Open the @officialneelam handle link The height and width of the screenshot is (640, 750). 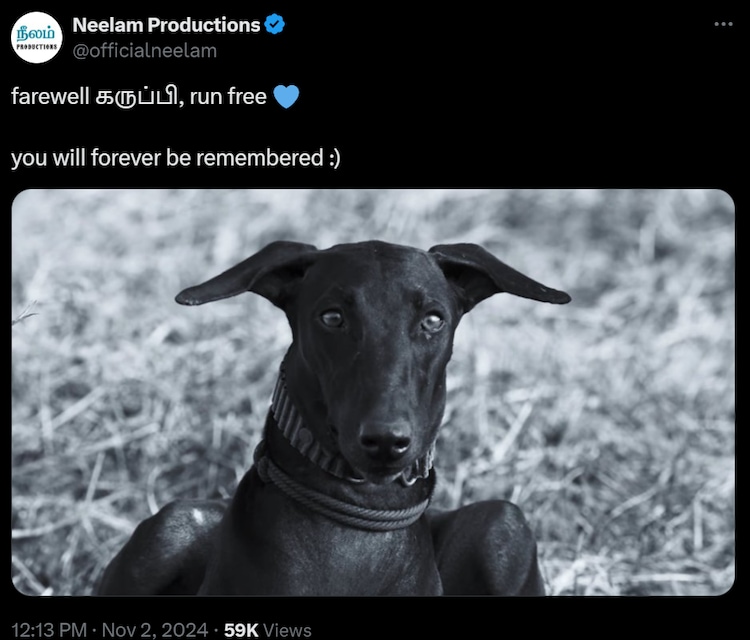pos(144,51)
